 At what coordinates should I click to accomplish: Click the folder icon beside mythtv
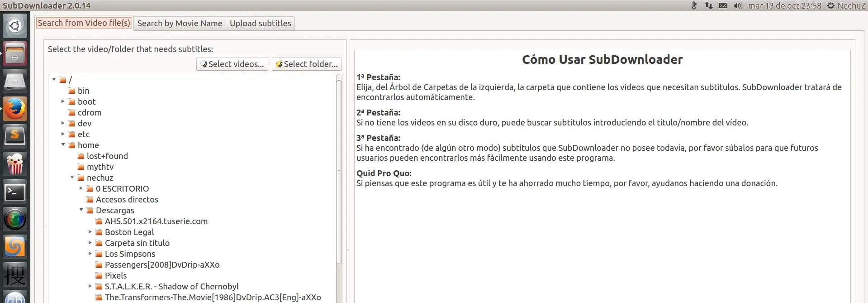(x=81, y=167)
